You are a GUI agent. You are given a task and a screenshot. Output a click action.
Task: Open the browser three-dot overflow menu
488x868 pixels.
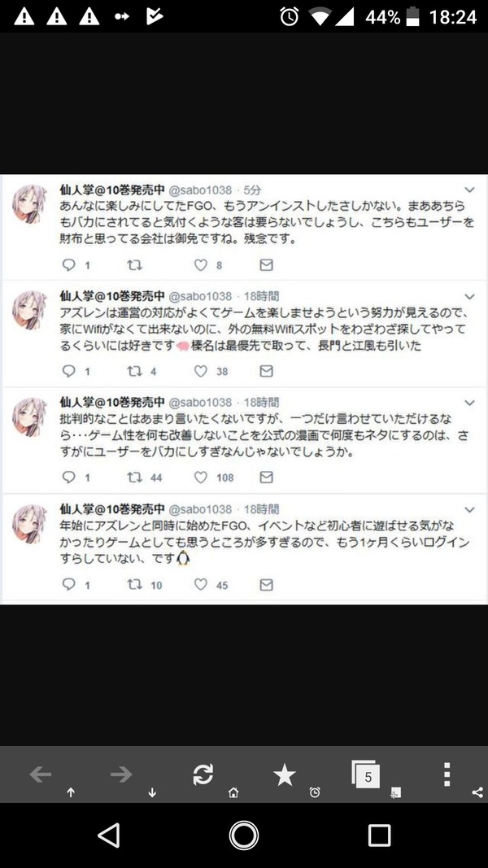447,774
